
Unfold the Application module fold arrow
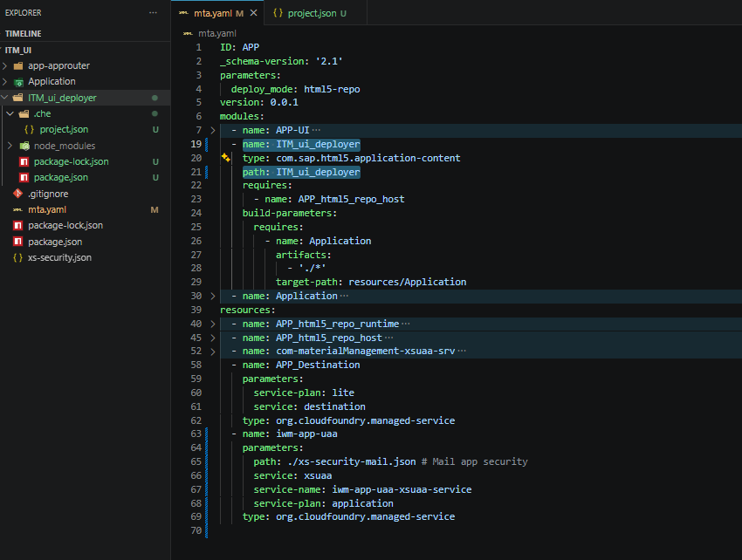click(213, 296)
